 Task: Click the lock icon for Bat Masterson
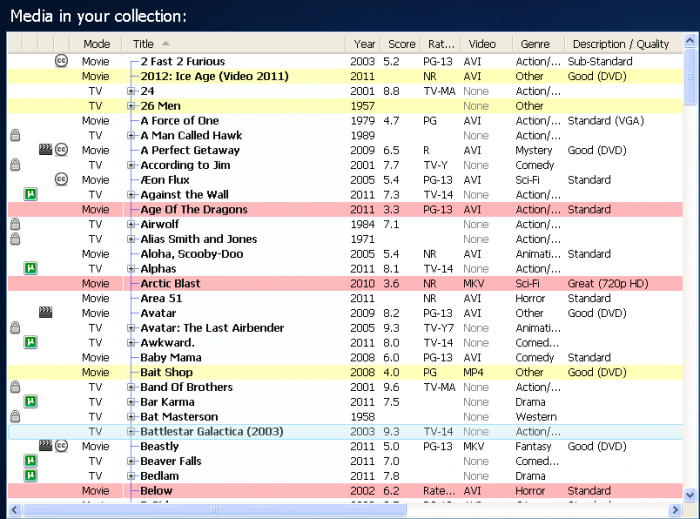coord(15,416)
